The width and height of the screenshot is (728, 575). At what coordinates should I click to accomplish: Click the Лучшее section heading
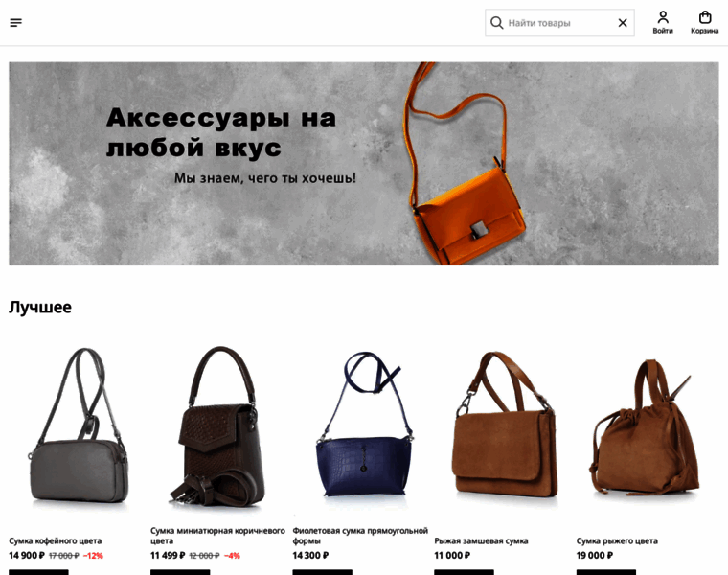coord(40,307)
